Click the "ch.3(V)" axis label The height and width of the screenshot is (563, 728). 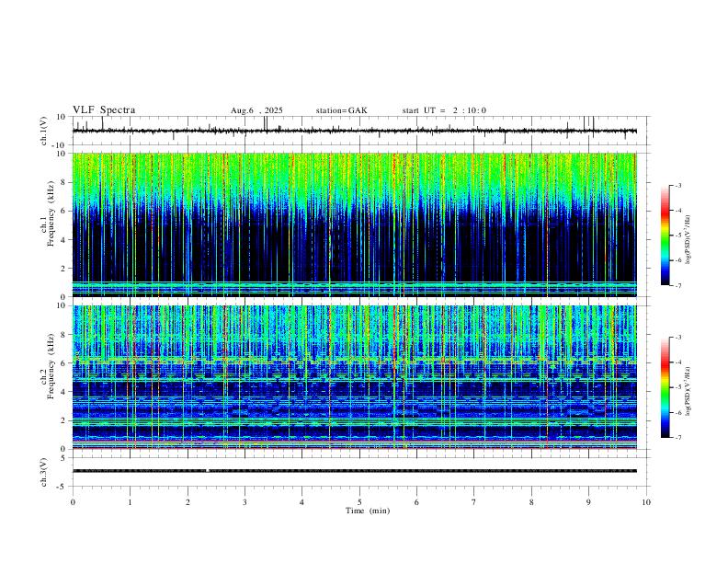(44, 472)
